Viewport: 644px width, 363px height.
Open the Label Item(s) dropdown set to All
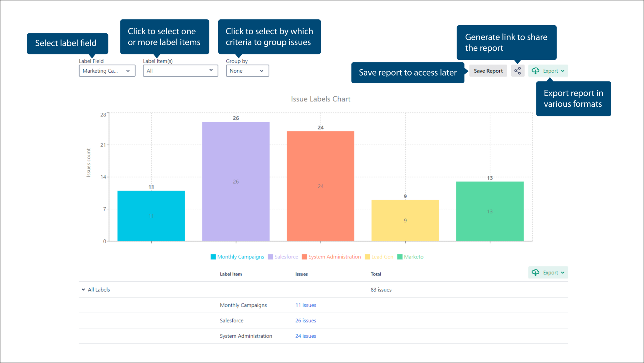(180, 71)
